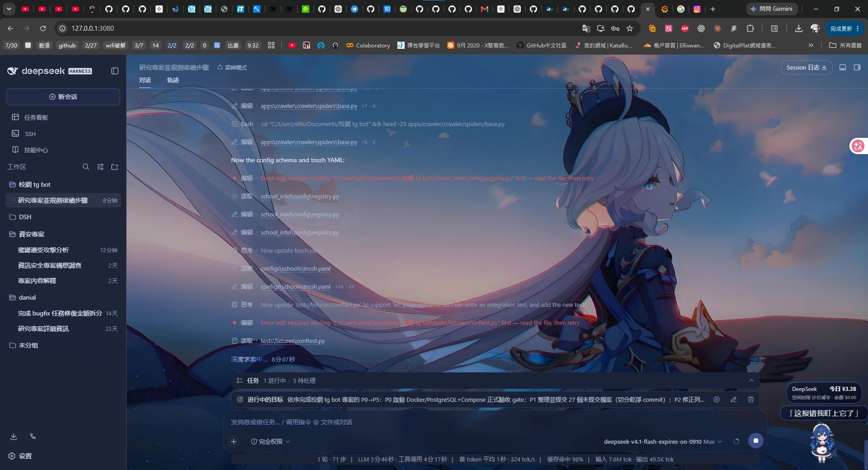The height and width of the screenshot is (470, 868).
Task: Switch to the 轨迹 tab
Action: (x=173, y=80)
